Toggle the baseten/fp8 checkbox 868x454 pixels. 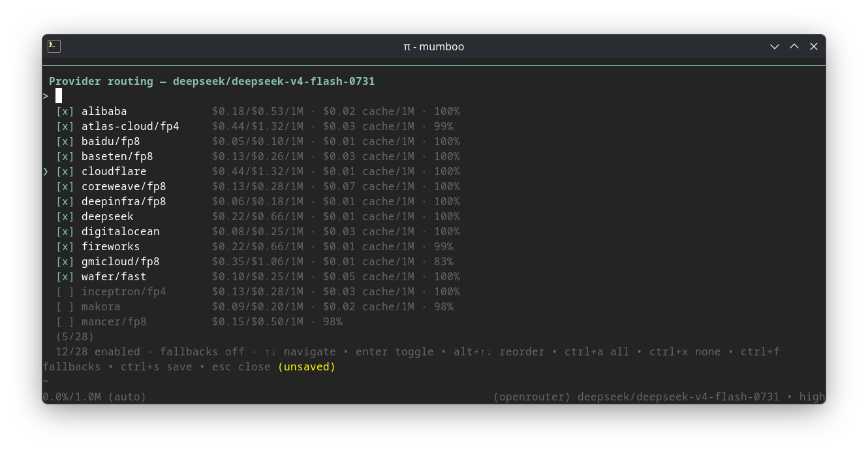(x=65, y=156)
